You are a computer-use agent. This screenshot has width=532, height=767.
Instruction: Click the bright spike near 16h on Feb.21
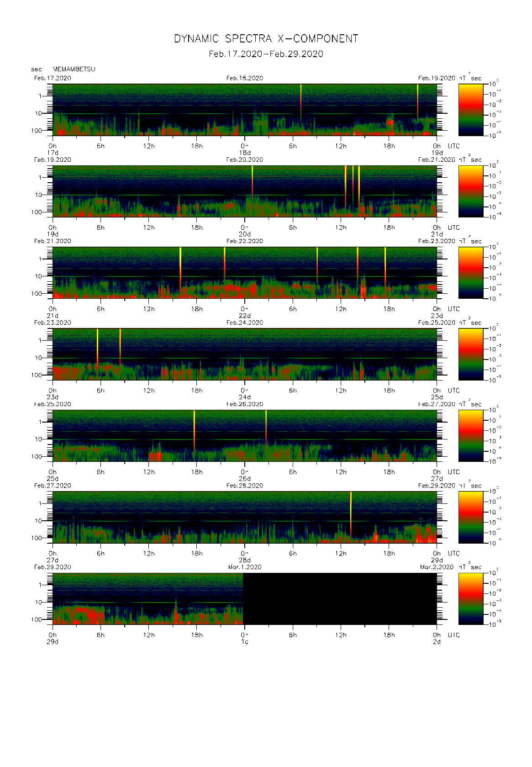[x=180, y=267]
